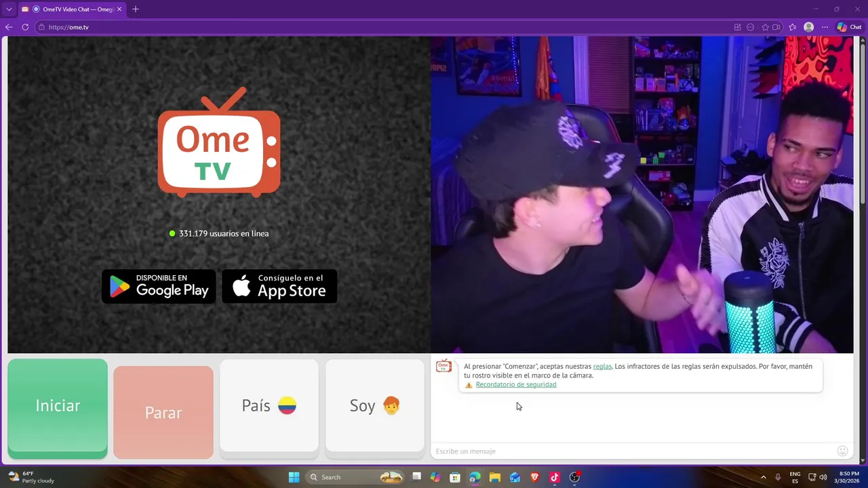The width and height of the screenshot is (868, 488).
Task: Click the camera icon in the address bar
Action: point(776,27)
